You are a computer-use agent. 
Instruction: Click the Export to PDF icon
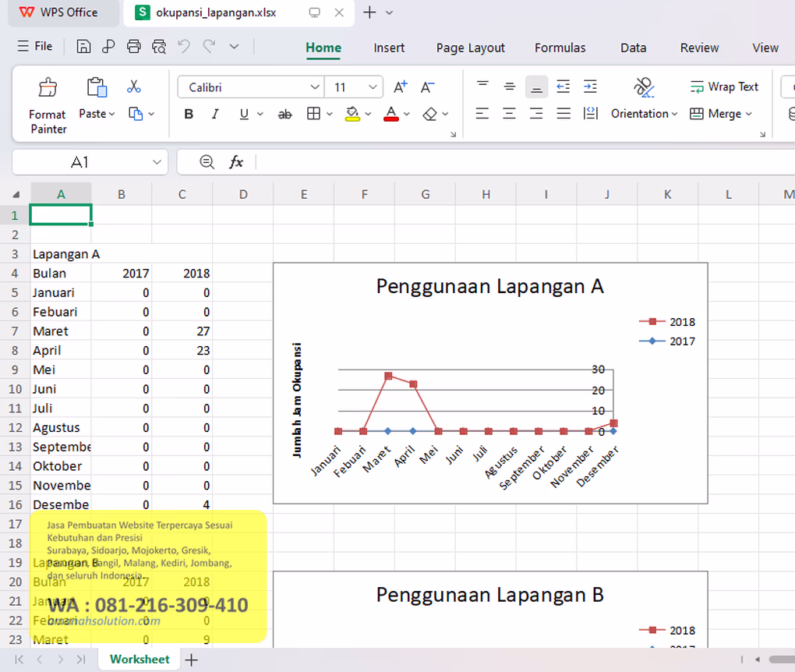[108, 47]
